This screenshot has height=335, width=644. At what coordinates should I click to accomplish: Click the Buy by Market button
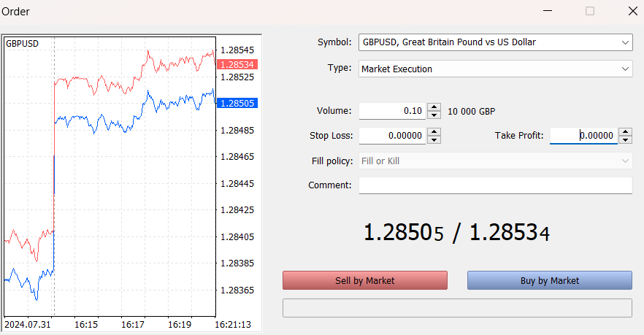click(550, 280)
